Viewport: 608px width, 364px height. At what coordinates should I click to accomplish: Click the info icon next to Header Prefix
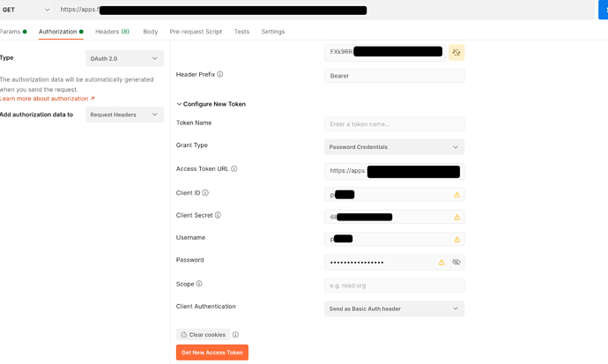click(x=220, y=74)
